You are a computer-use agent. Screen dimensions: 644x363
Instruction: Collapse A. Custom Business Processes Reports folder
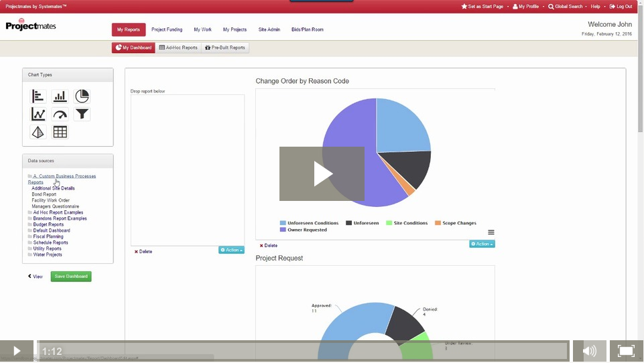tap(62, 179)
